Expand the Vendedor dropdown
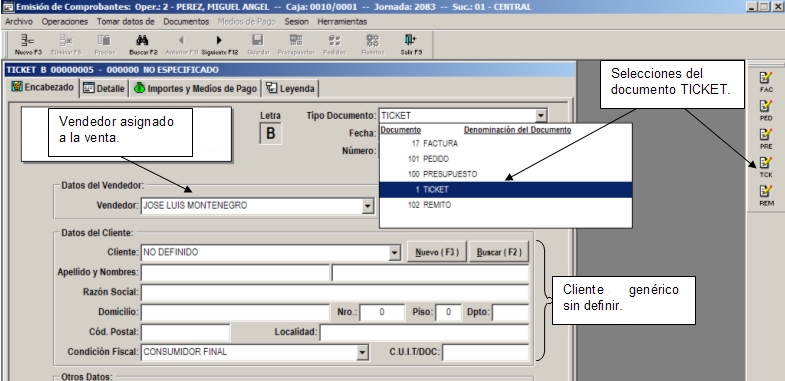This screenshot has height=381, width=785. [x=368, y=205]
